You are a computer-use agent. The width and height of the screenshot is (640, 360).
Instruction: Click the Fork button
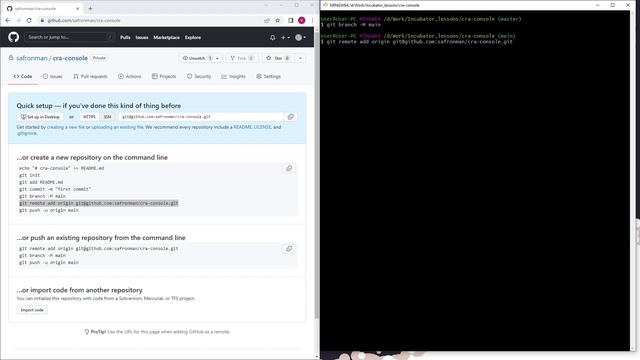(x=242, y=58)
